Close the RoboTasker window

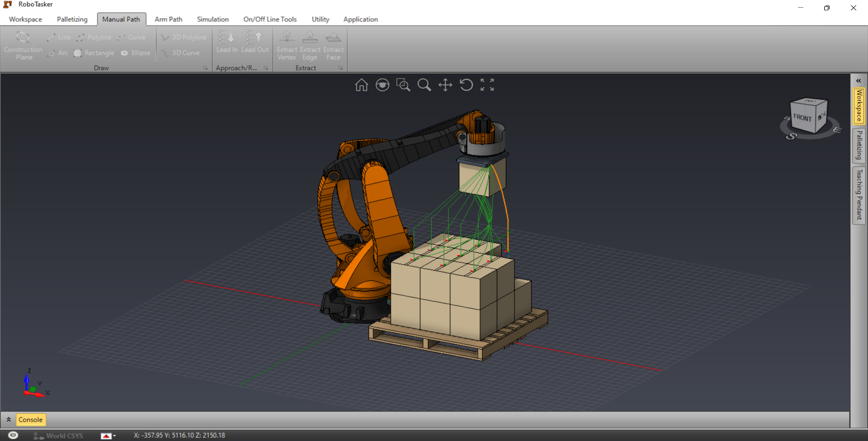click(x=854, y=8)
